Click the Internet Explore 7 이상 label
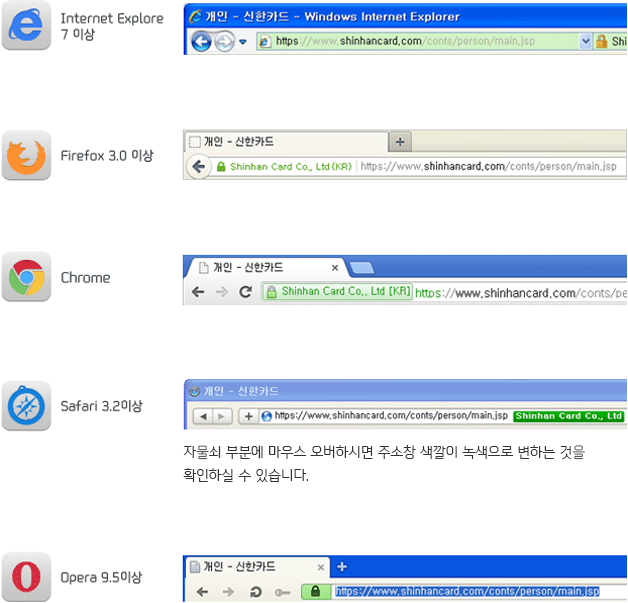Screen dimensions: 628x603 pyautogui.click(x=112, y=26)
